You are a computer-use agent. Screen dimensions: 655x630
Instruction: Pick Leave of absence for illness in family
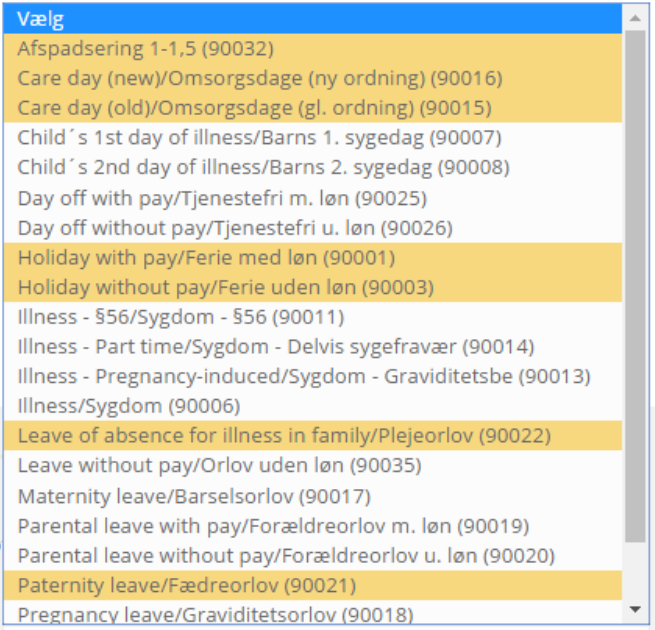284,437
